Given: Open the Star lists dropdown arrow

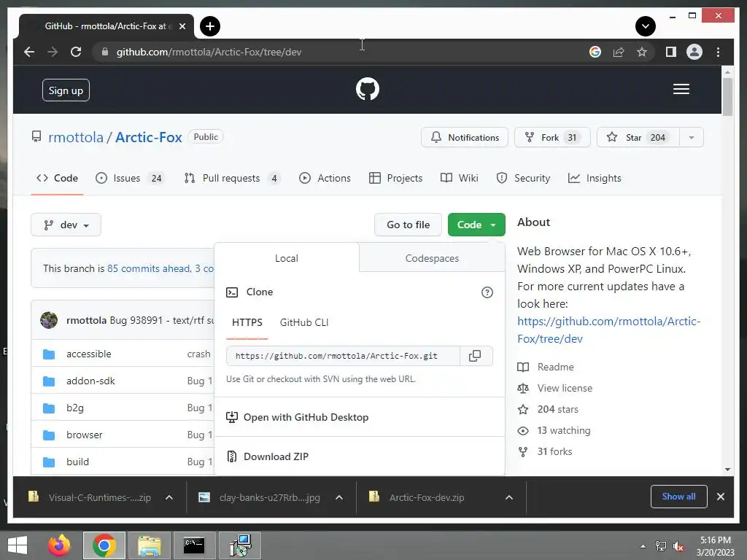Looking at the screenshot, I should click(692, 138).
